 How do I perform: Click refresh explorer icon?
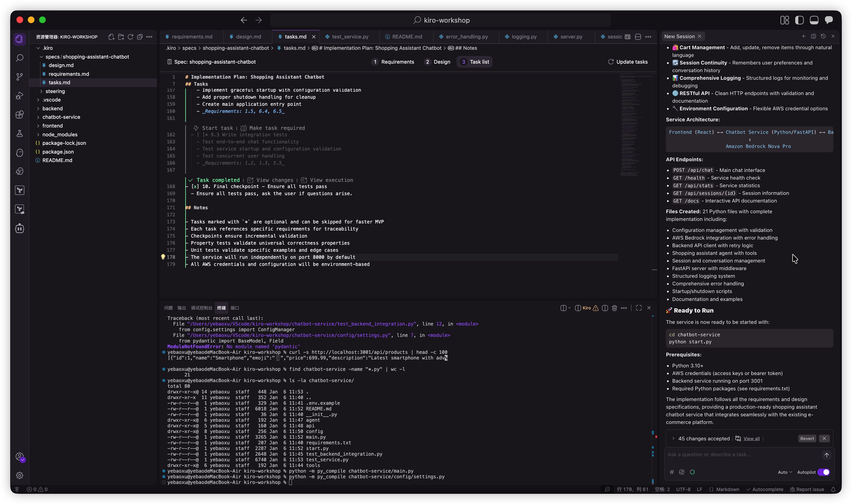click(x=130, y=37)
